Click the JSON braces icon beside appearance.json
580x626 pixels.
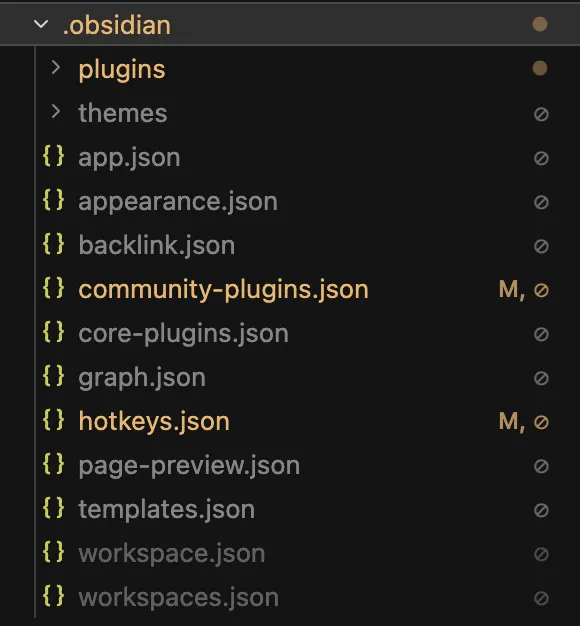[x=53, y=200]
